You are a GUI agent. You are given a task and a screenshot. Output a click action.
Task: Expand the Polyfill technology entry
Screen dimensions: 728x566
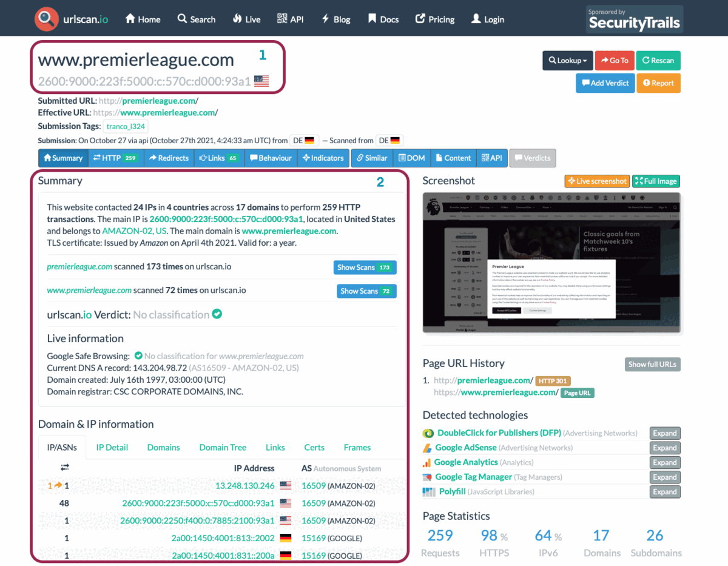pos(664,492)
